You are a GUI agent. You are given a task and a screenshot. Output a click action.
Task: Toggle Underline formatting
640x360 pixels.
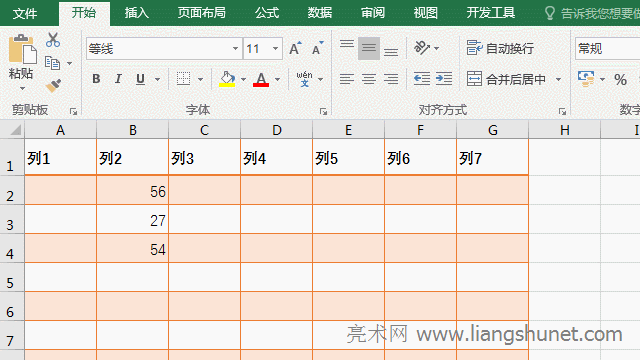pos(140,79)
